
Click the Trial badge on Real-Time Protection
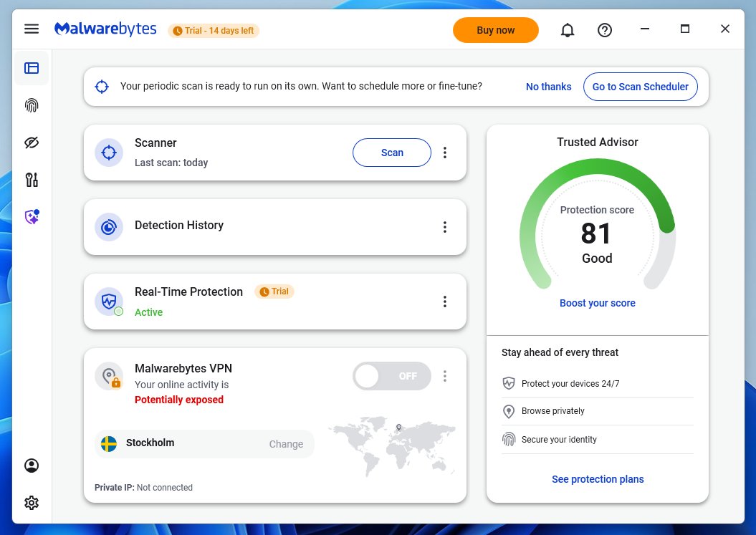(x=274, y=291)
